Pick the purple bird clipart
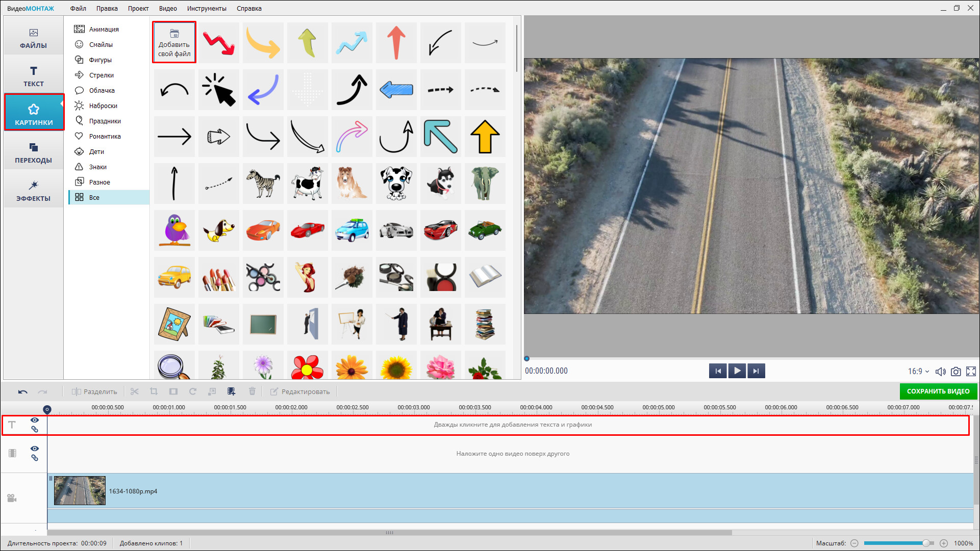Image resolution: width=980 pixels, height=551 pixels. [174, 230]
